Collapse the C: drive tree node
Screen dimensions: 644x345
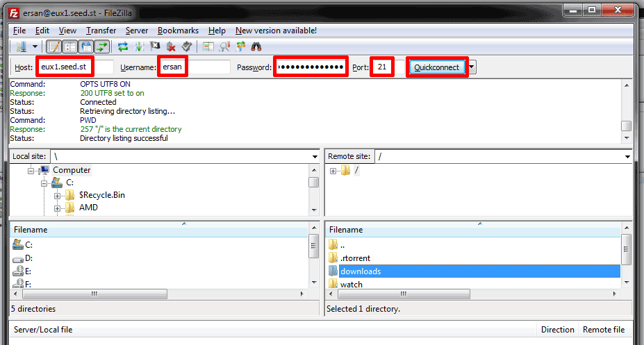pyautogui.click(x=44, y=183)
